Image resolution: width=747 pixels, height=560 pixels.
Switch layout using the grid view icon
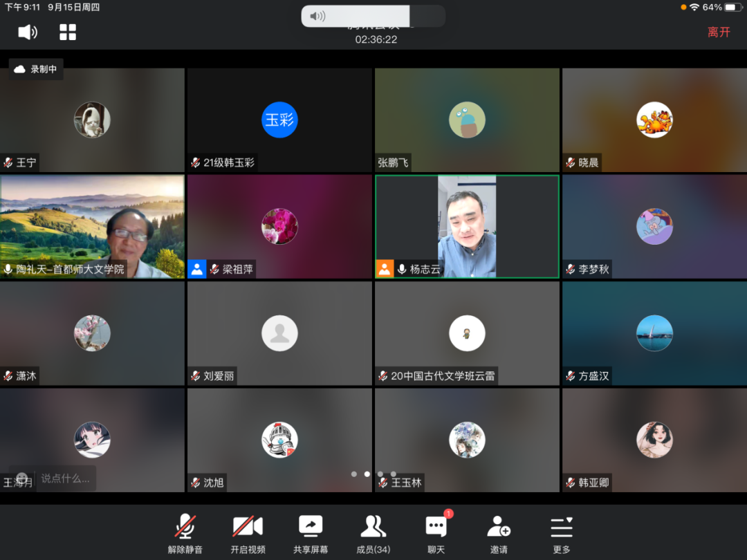[x=68, y=32]
